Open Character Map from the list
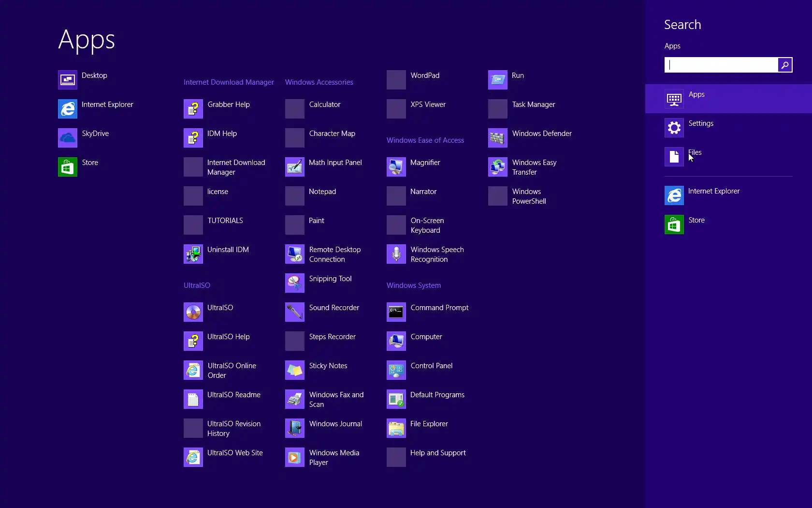This screenshot has height=508, width=812. (x=320, y=138)
